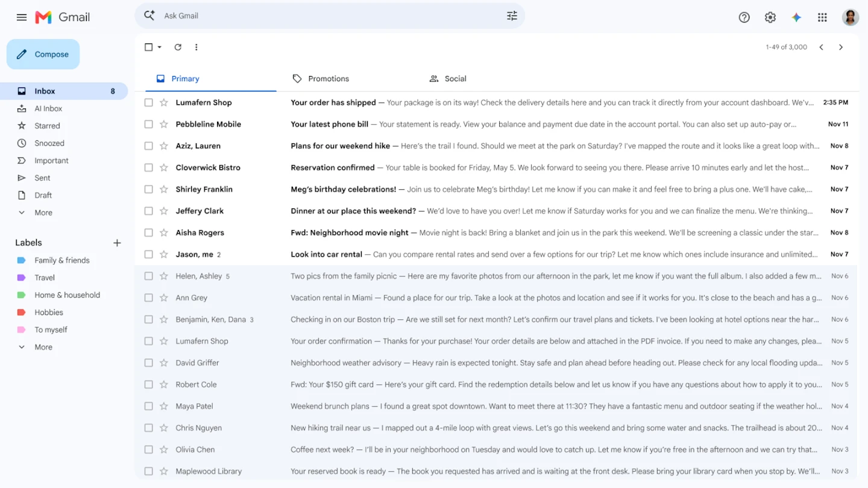Tick the Ann Grey email checkbox
Image resolution: width=868 pixels, height=488 pixels.
[x=148, y=298]
